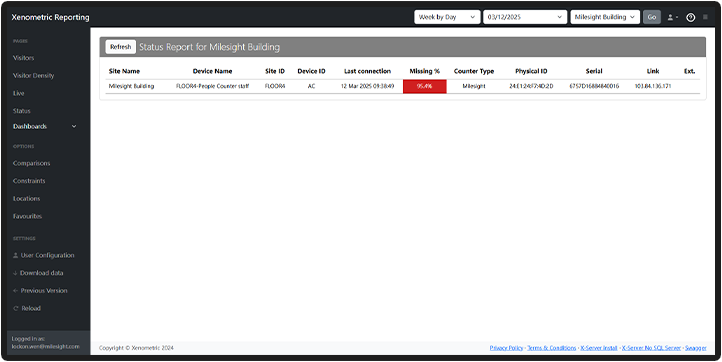Click the 12 Mar 2025 09:38:49 cell
Screen dimensions: 722x362
367,86
